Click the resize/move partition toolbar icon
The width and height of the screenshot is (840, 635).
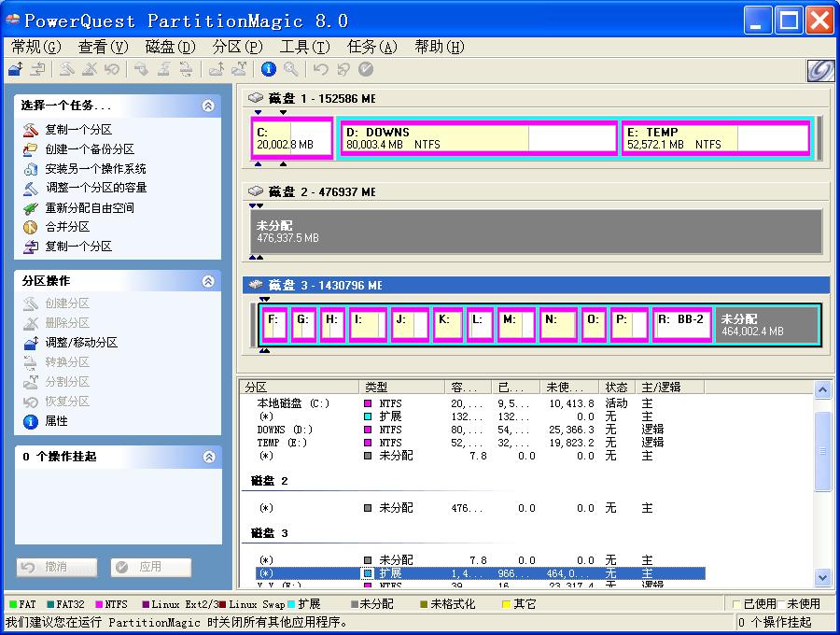[16, 69]
